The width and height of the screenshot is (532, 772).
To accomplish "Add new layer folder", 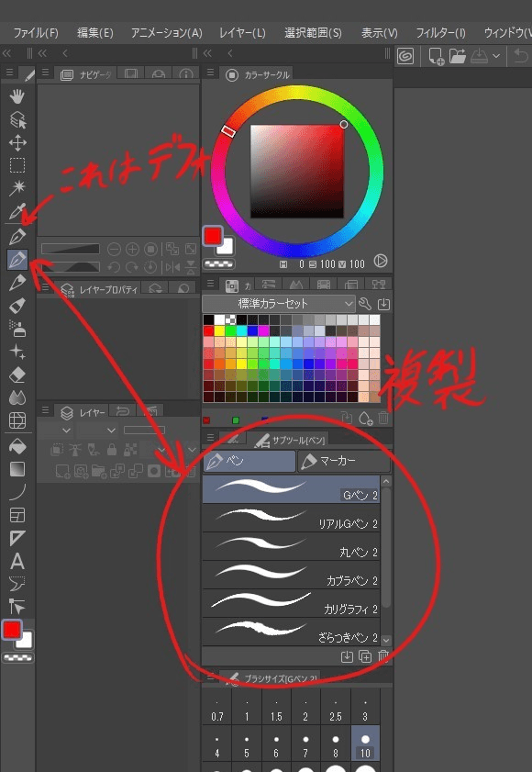I will [98, 471].
